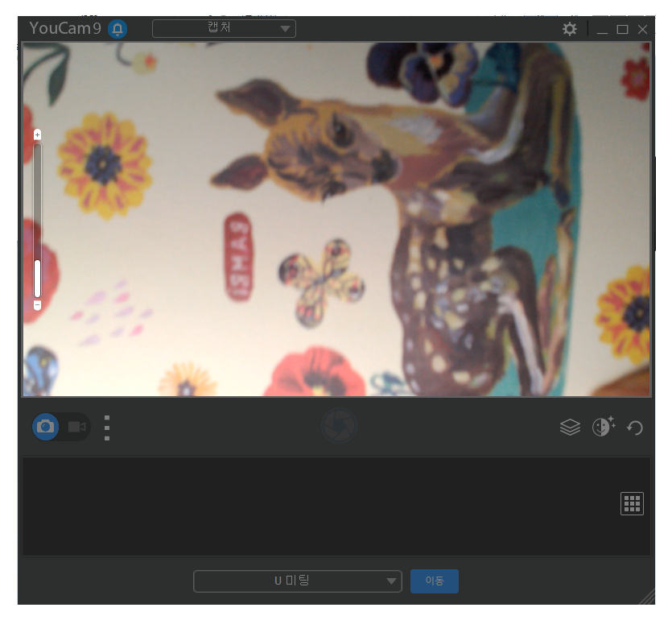
Task: Open the 캡처 mode dropdown
Action: pyautogui.click(x=224, y=28)
